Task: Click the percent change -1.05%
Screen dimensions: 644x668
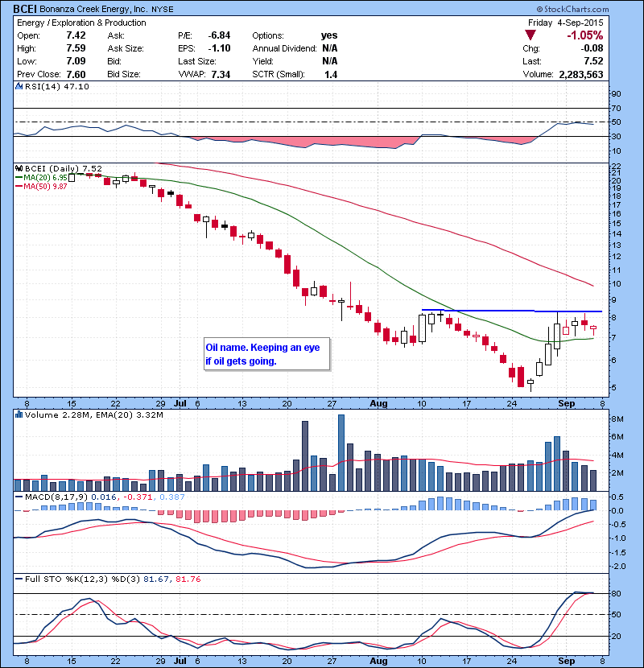Action: point(584,35)
